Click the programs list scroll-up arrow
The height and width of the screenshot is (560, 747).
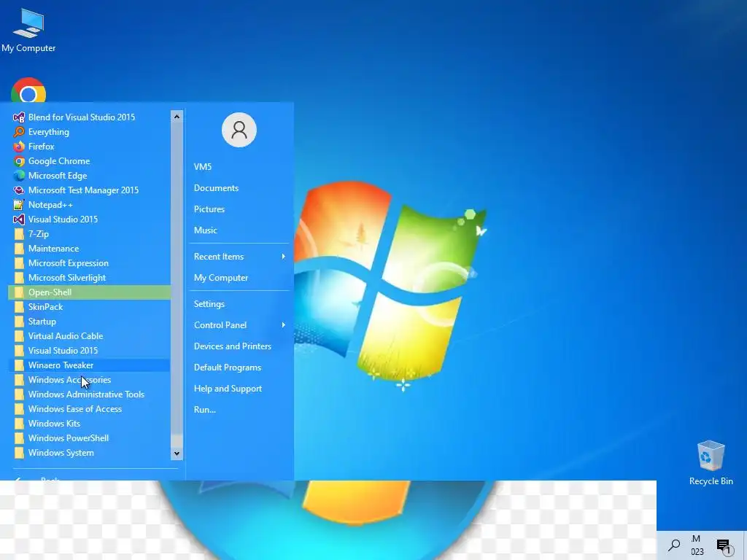click(x=177, y=116)
